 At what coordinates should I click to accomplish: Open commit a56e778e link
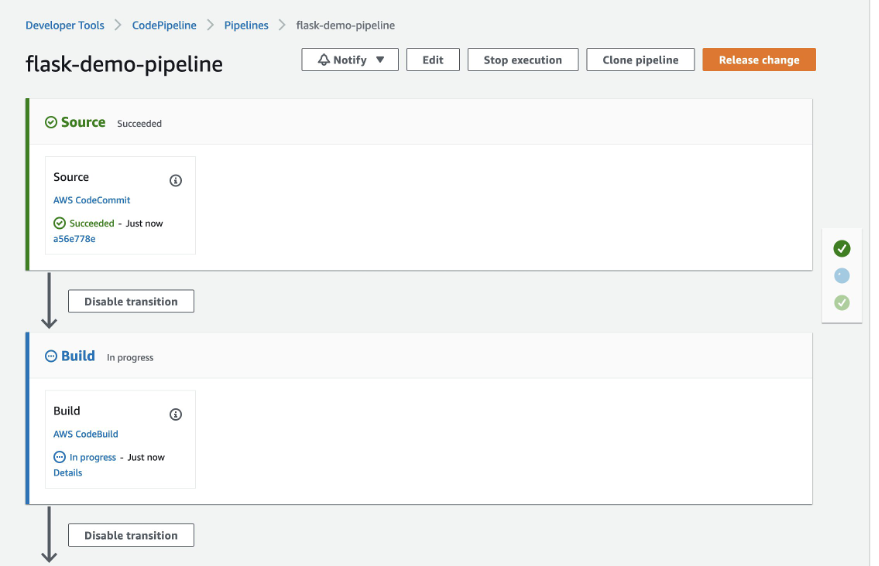pos(74,239)
